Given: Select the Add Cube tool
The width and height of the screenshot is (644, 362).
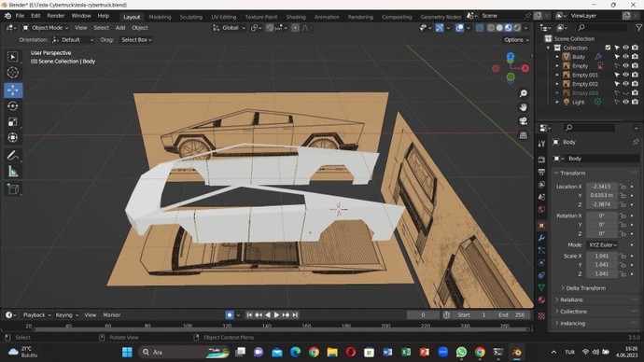Looking at the screenshot, I should click(13, 188).
